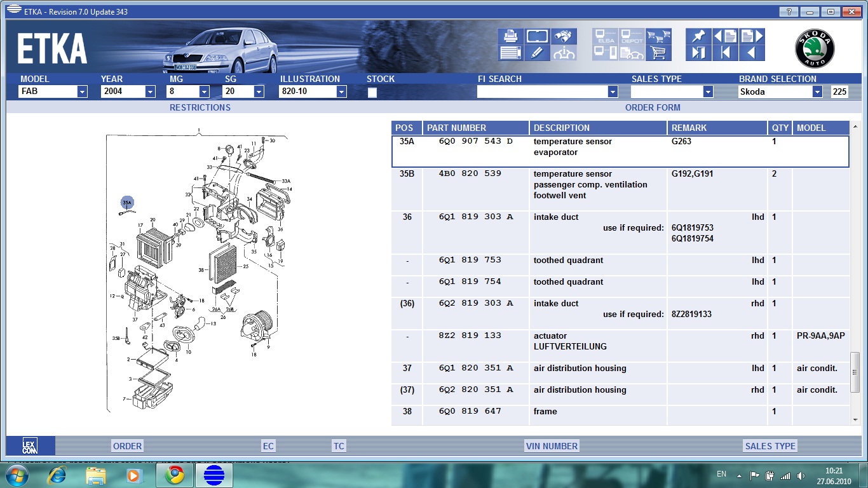Show hidden tray icons arrow
Screen dimensions: 868x488
739,475
